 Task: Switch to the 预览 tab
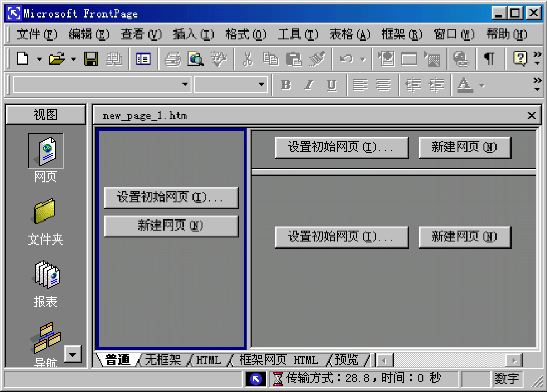pyautogui.click(x=347, y=360)
